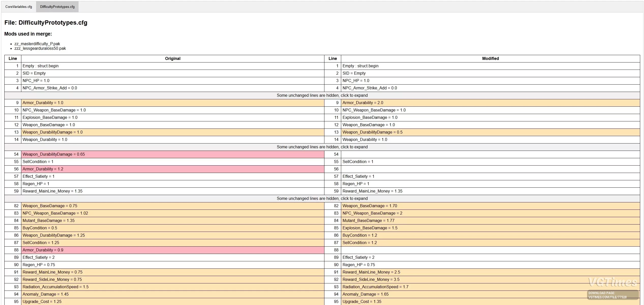Select the DifficultyPrototypes.cfg tab
Screen dimensions: 644x305
point(57,7)
